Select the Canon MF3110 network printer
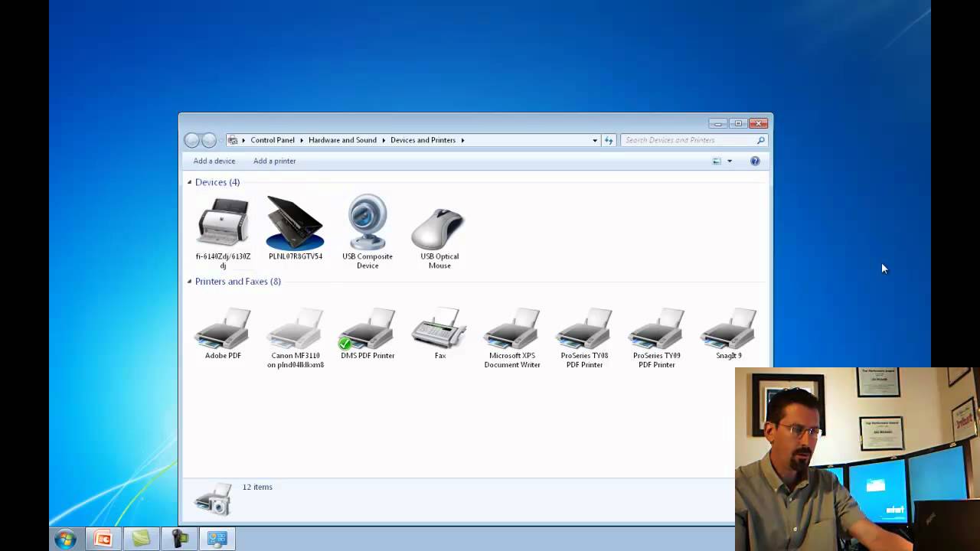 [296, 329]
